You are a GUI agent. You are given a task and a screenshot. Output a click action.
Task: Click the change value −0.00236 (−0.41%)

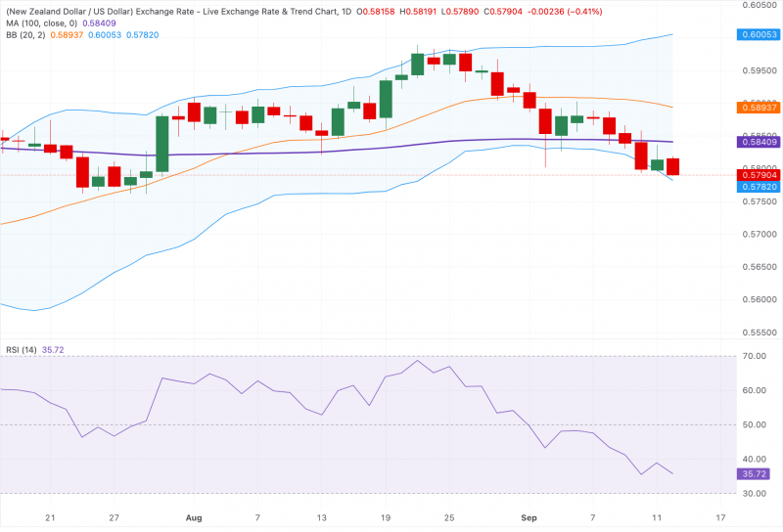pos(565,12)
